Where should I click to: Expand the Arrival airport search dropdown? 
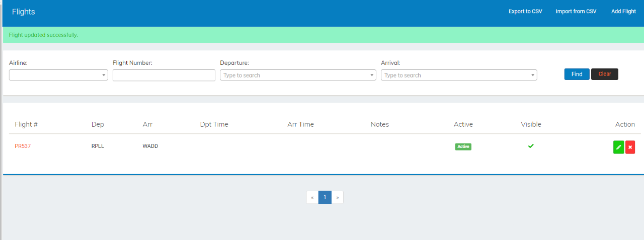tap(459, 75)
